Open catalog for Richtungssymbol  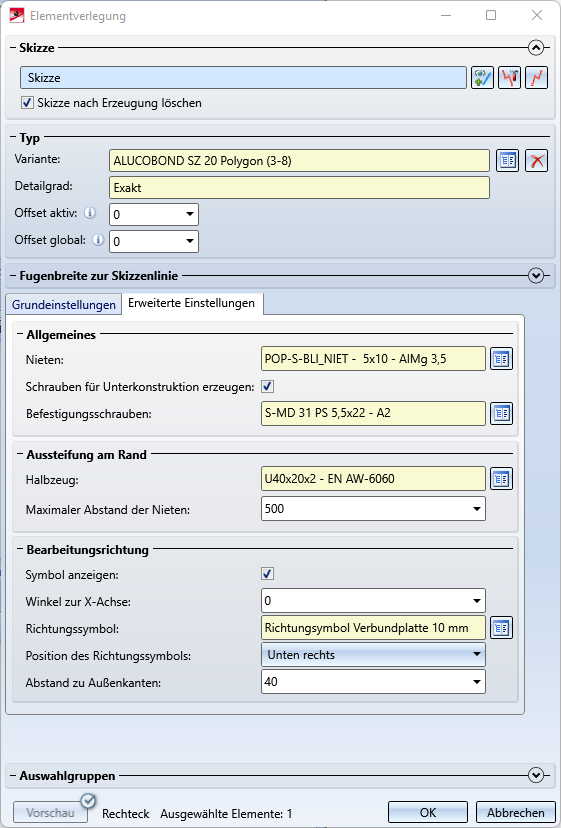(501, 628)
